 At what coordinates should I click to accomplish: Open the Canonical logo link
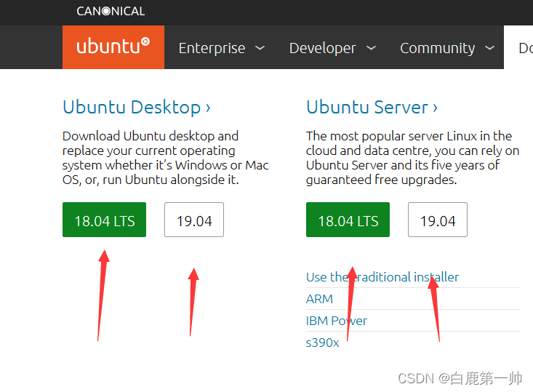(x=111, y=11)
